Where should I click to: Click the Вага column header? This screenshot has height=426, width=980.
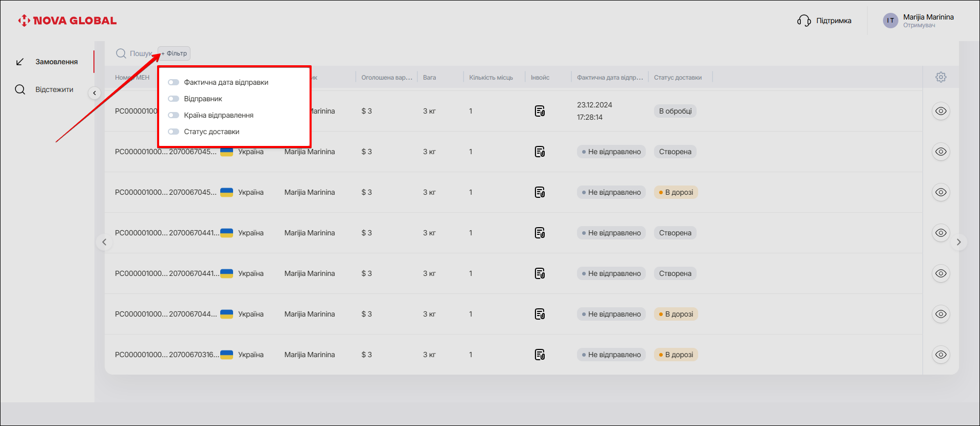coord(429,78)
